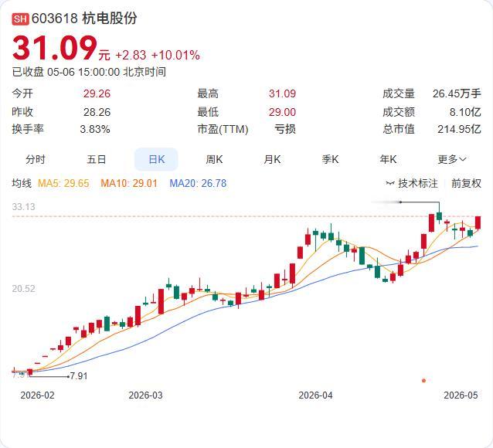The image size is (493, 448).
Task: Click the orange event dot below chart
Action: pos(423,380)
